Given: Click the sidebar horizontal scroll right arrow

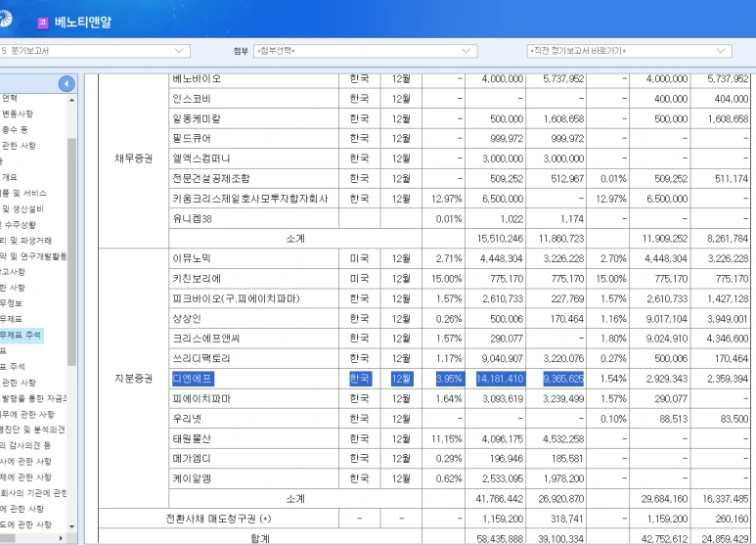Looking at the screenshot, I should coord(61,538).
